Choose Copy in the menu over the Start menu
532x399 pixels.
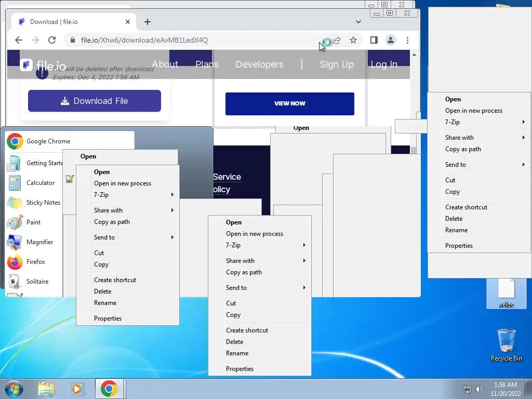pos(128,264)
